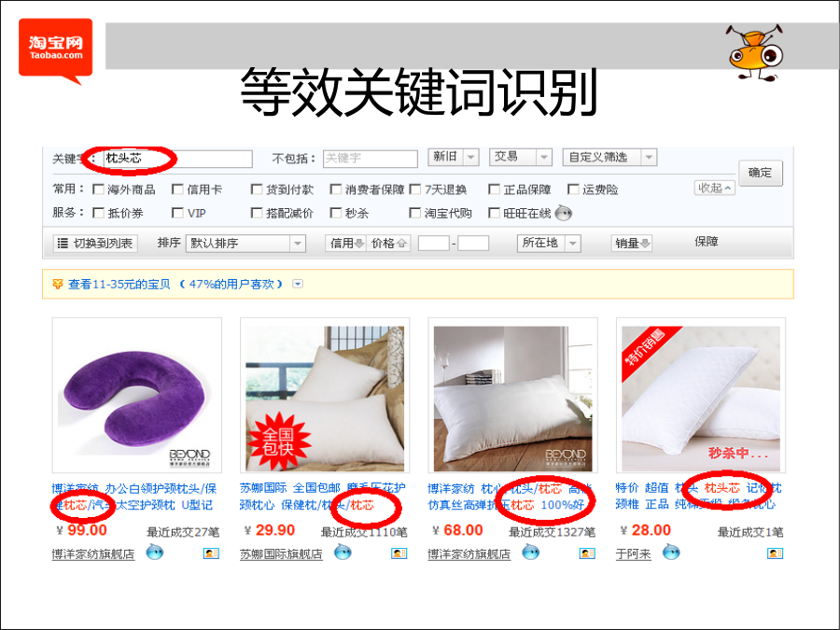Click seller ID card icon under 99.00 item

tap(212, 553)
